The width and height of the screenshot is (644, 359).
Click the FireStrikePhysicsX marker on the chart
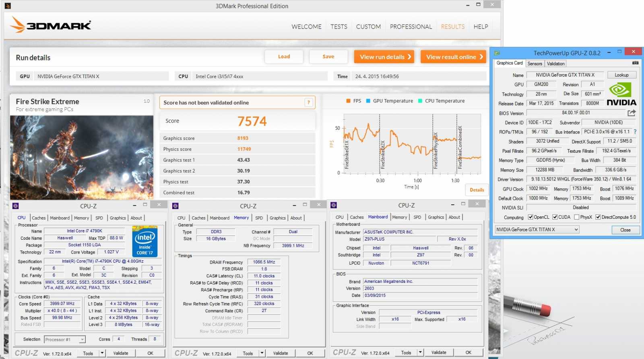click(435, 150)
